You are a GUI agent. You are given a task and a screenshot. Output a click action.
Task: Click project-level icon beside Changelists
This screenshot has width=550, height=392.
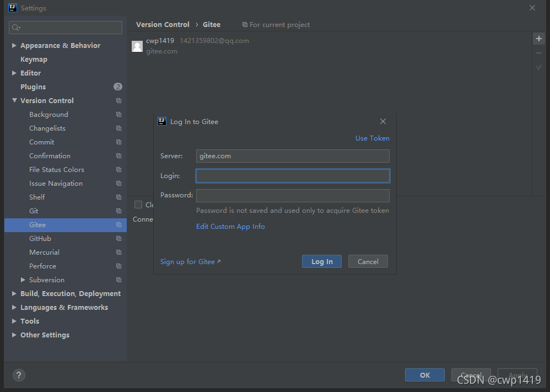119,128
